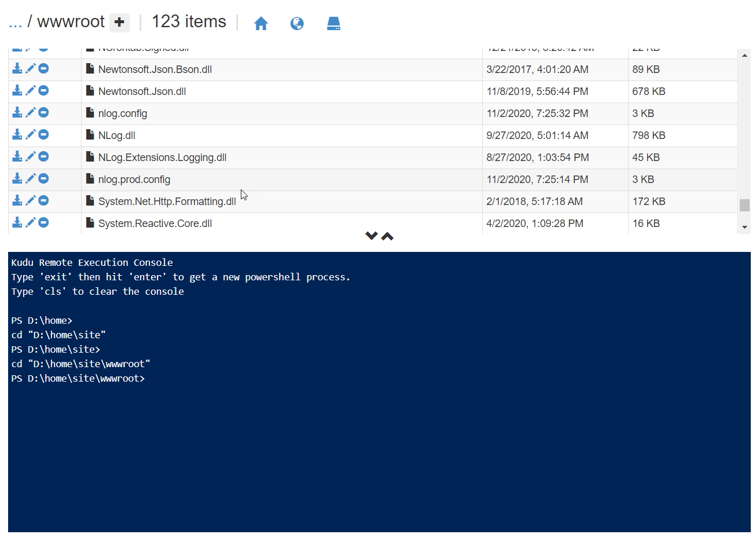Download System.Reactive.Core.dll file
This screenshot has height=538, width=756.
(17, 222)
